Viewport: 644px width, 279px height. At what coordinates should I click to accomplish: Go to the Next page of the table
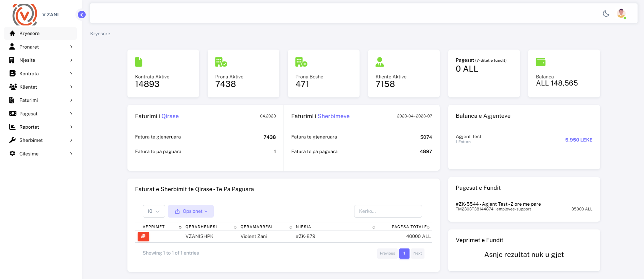[417, 253]
